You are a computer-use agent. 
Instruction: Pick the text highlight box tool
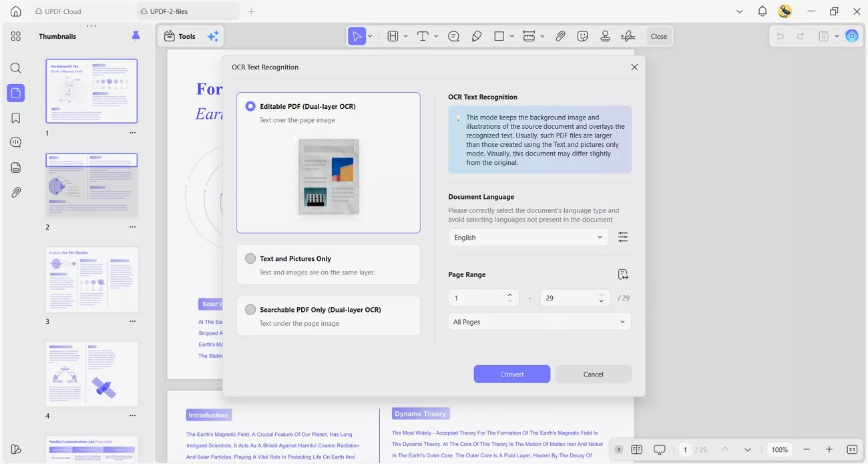393,36
